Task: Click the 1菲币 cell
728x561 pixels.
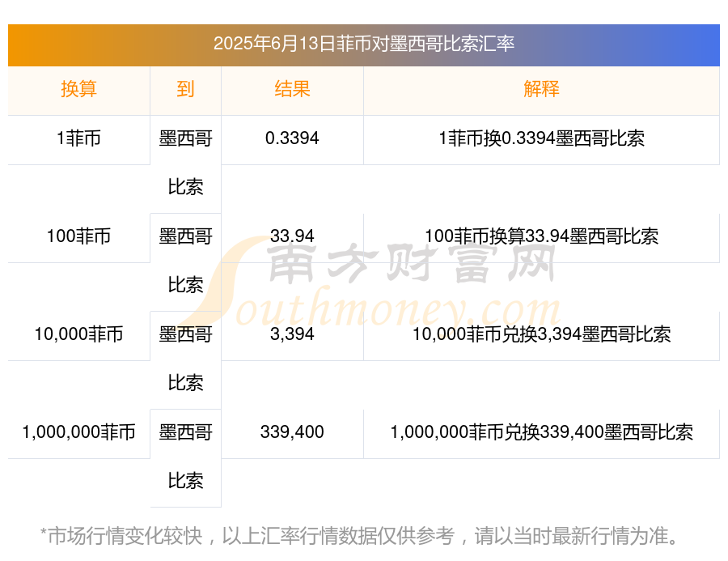Action: point(79,138)
